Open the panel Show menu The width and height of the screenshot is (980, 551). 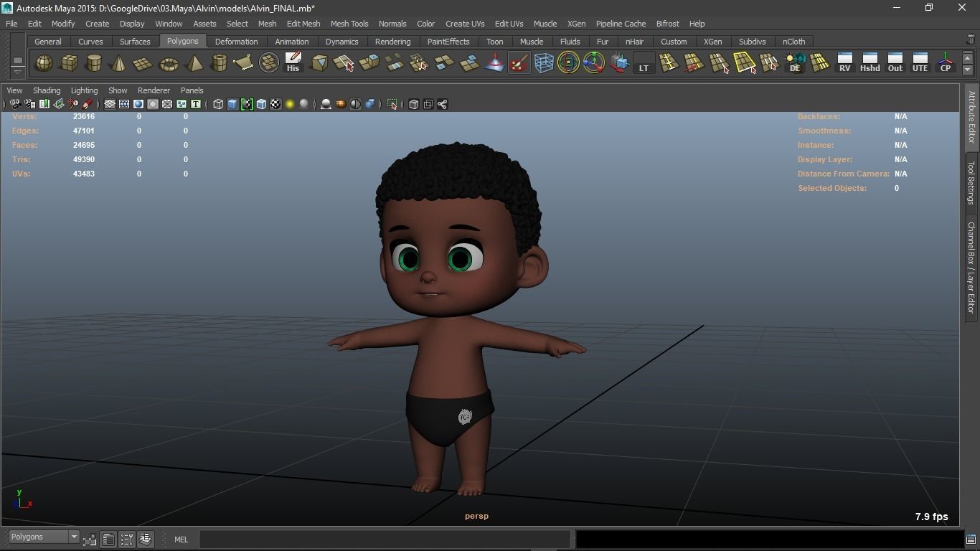point(118,90)
